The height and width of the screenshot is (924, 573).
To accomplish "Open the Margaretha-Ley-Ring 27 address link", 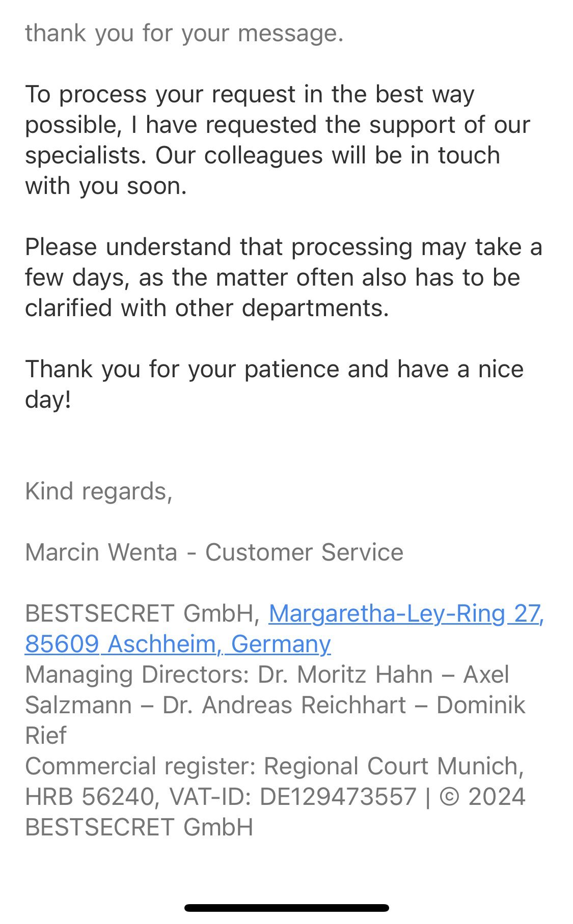I will [406, 613].
